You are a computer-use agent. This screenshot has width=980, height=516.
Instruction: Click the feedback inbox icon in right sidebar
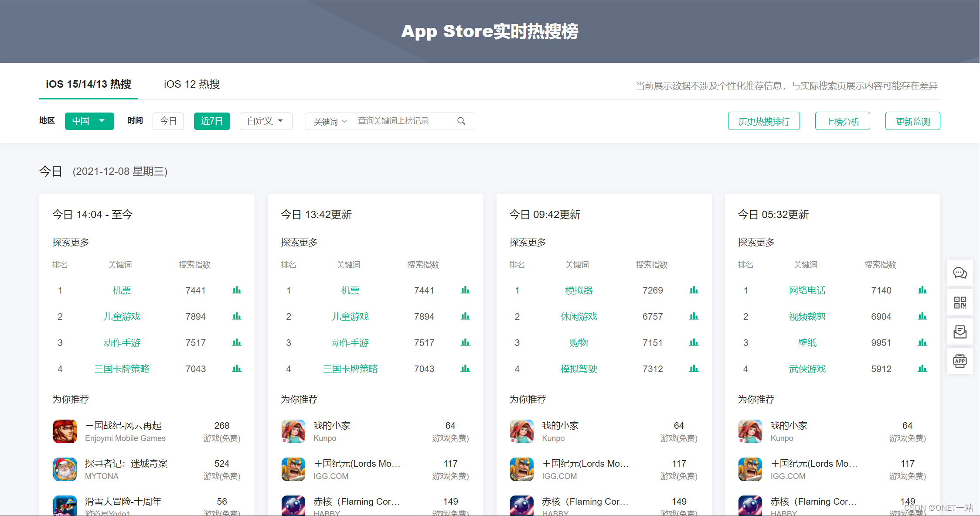point(960,332)
